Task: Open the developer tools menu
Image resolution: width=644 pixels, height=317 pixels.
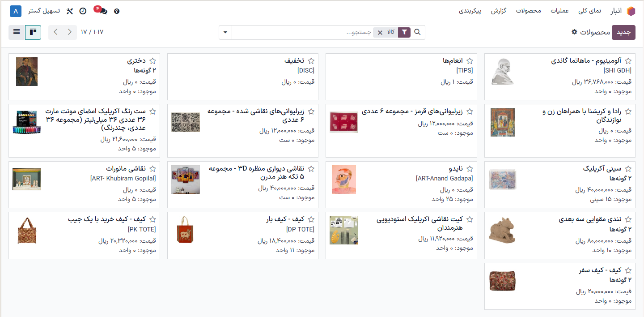Action: click(x=69, y=11)
